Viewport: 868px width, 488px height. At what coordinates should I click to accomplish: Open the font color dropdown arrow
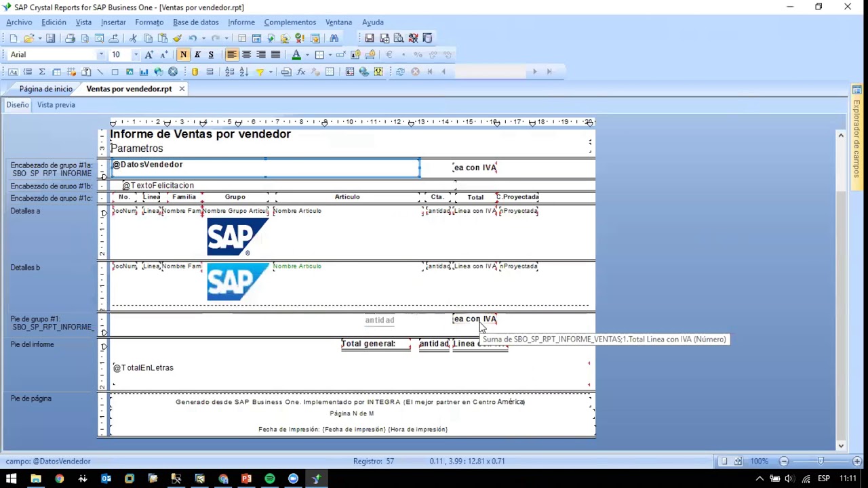pyautogui.click(x=307, y=55)
